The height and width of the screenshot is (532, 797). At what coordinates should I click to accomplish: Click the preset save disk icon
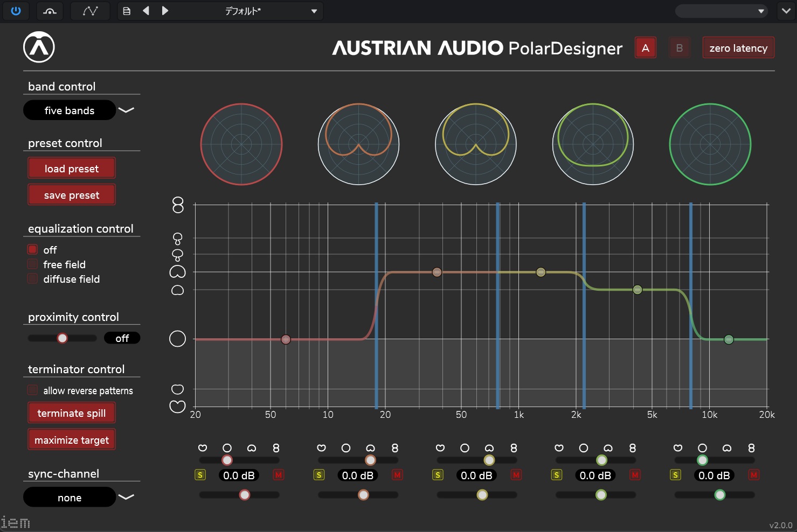127,11
